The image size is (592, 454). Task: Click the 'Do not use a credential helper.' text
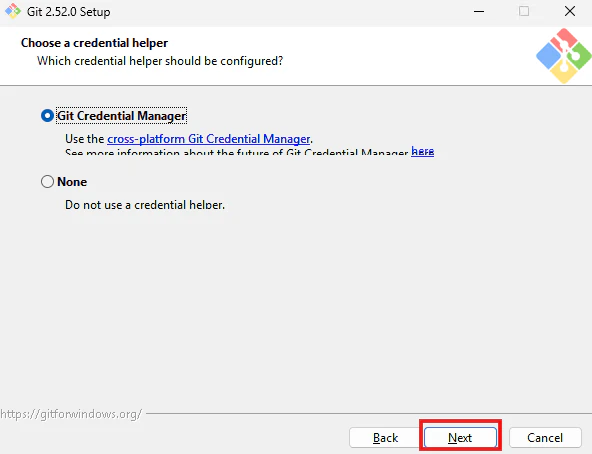[145, 205]
